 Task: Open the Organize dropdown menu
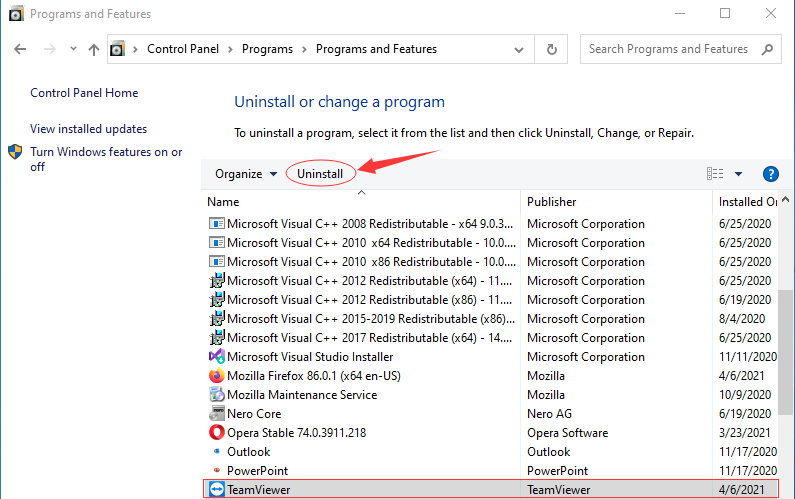tap(246, 174)
